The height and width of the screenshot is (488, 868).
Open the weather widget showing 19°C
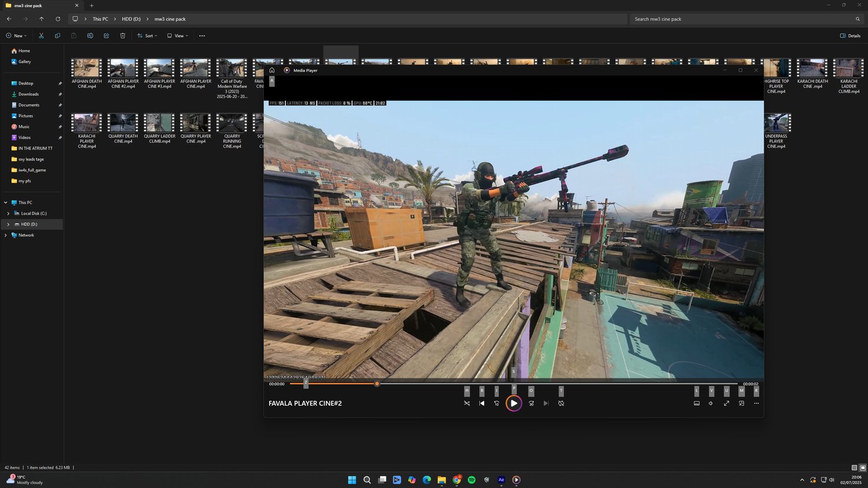(24, 480)
